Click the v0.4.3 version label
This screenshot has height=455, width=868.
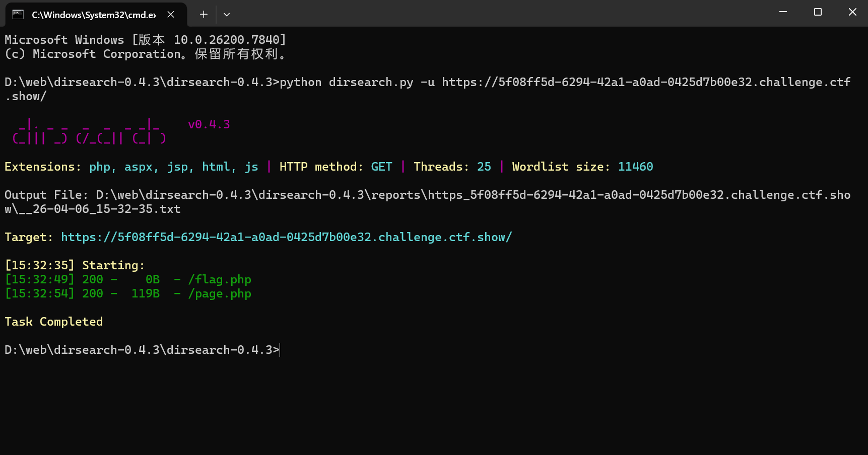[x=209, y=124]
